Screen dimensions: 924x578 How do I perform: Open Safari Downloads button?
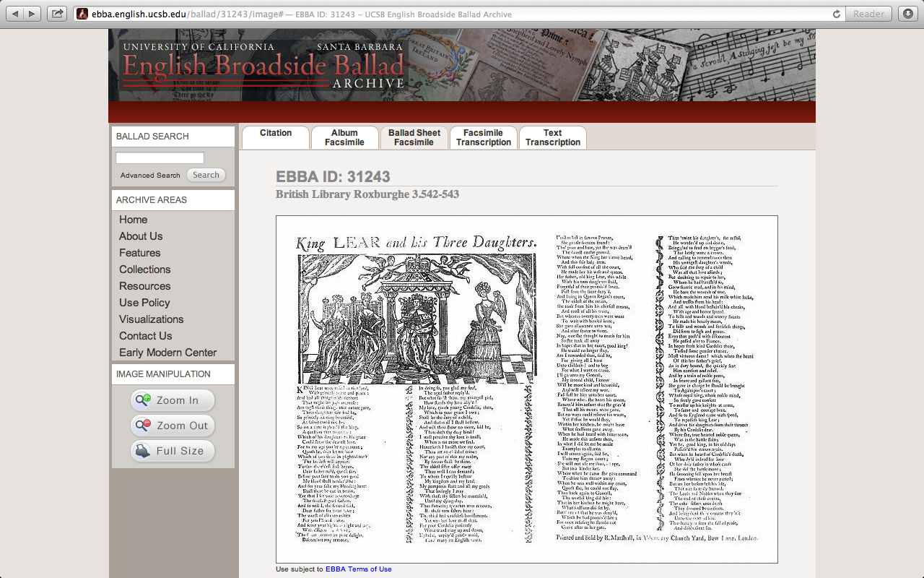click(908, 14)
